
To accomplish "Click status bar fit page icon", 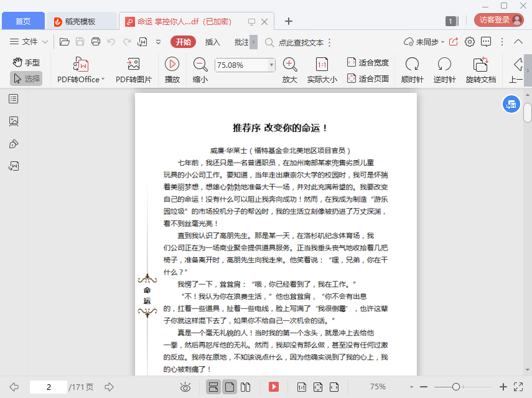I will (318, 387).
